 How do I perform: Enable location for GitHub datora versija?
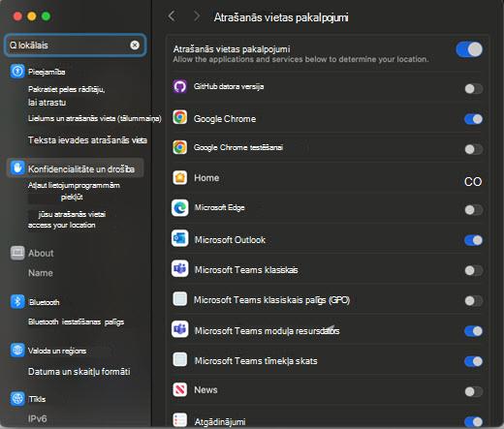(x=474, y=88)
